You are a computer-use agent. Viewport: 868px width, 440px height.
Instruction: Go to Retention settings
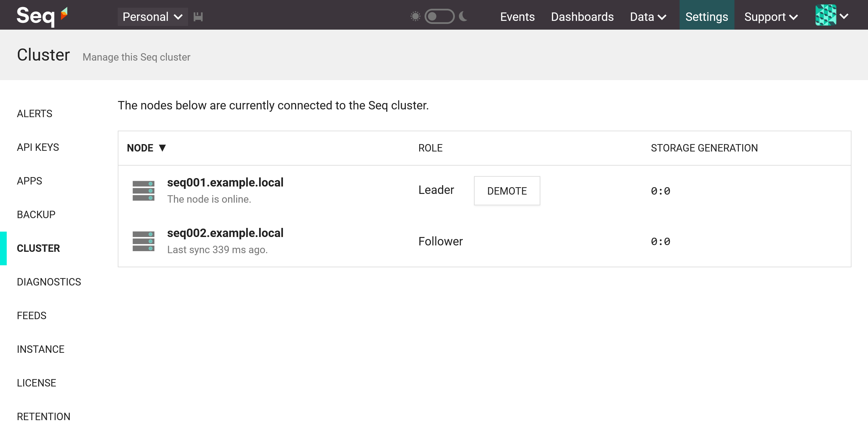pyautogui.click(x=43, y=416)
